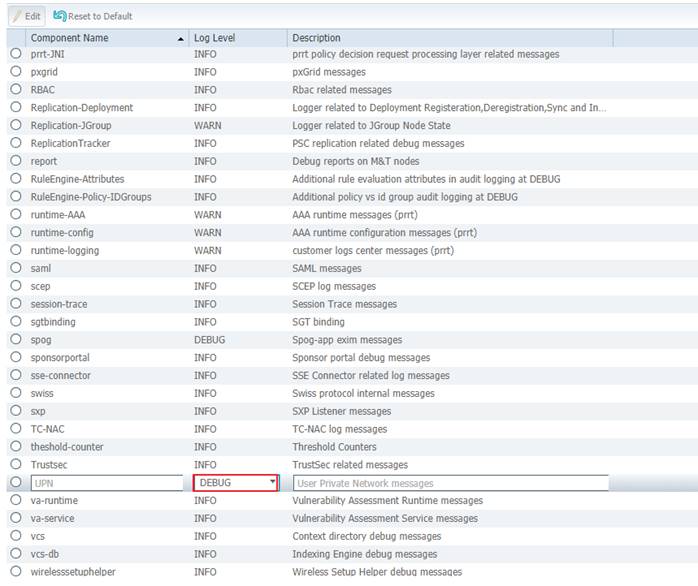Click the UPN component name field
Viewport: 698px width, 586px height.
107,483
